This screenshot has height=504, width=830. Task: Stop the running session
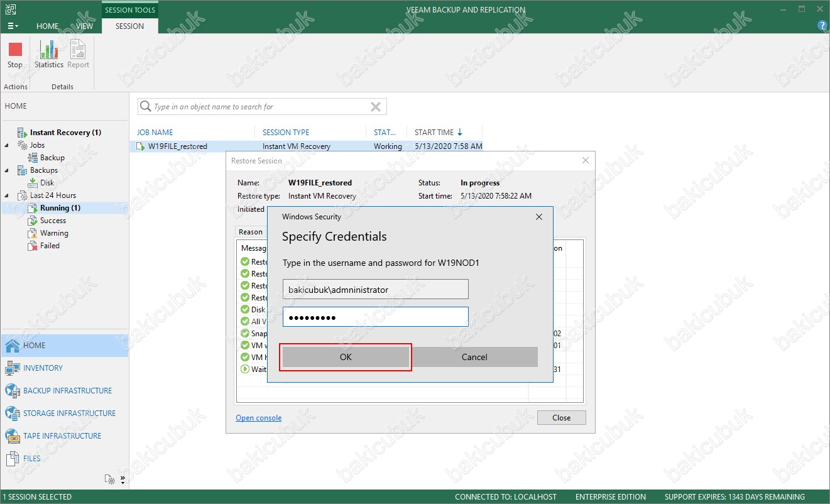pyautogui.click(x=15, y=56)
